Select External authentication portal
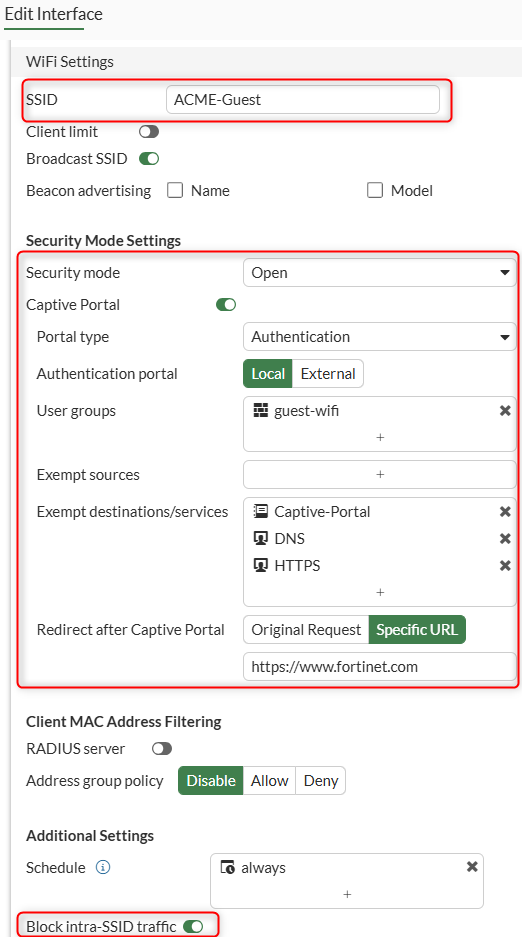This screenshot has width=522, height=937. pos(328,373)
